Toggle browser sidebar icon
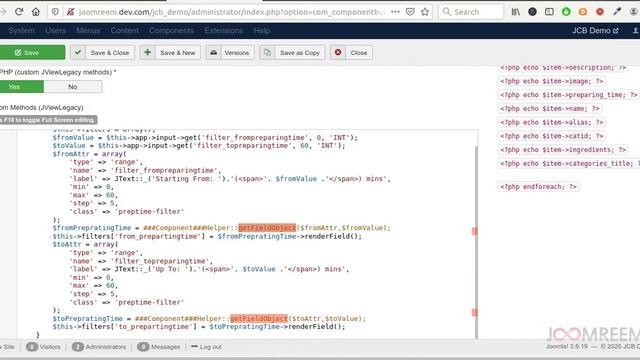The width and height of the screenshot is (640, 360). tap(549, 12)
